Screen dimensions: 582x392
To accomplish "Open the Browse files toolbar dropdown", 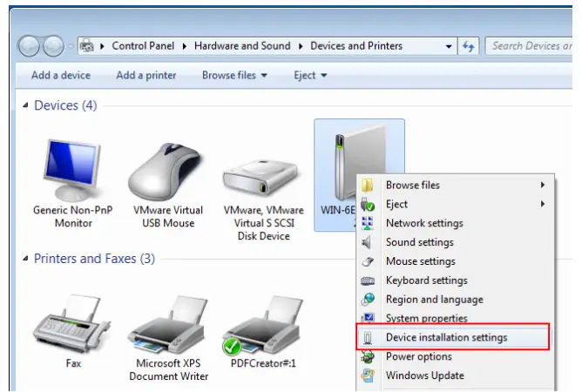I will (x=234, y=76).
